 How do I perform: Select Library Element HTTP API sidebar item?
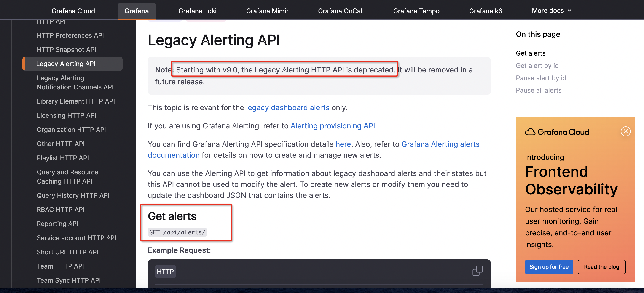pyautogui.click(x=76, y=101)
